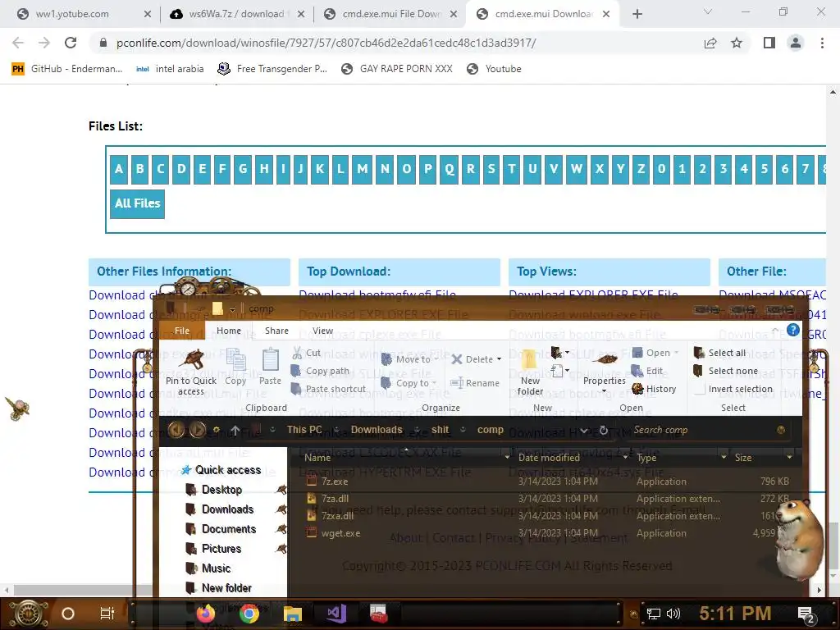Open the steampunk Start button

click(x=29, y=614)
